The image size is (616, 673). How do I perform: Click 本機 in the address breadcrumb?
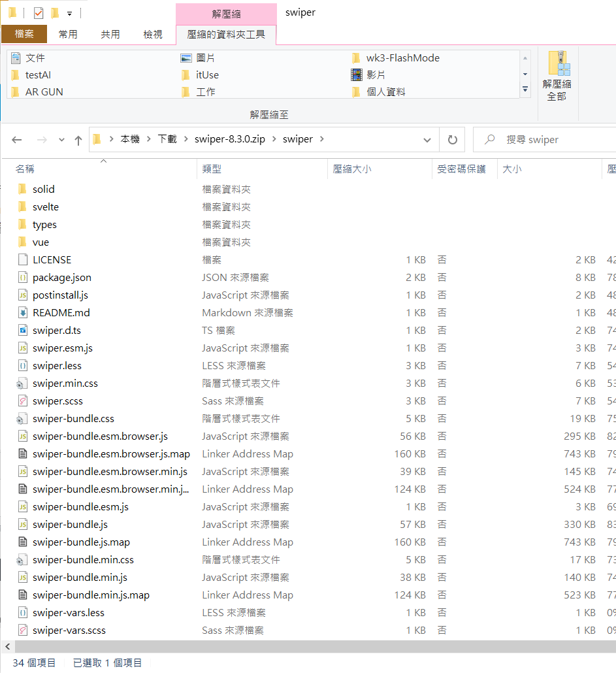(130, 139)
